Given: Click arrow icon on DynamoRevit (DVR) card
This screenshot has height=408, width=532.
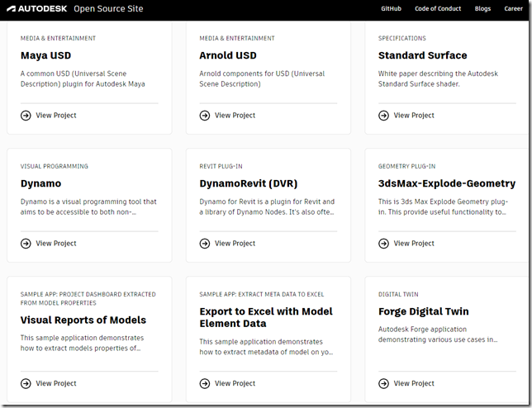Looking at the screenshot, I should coord(205,244).
